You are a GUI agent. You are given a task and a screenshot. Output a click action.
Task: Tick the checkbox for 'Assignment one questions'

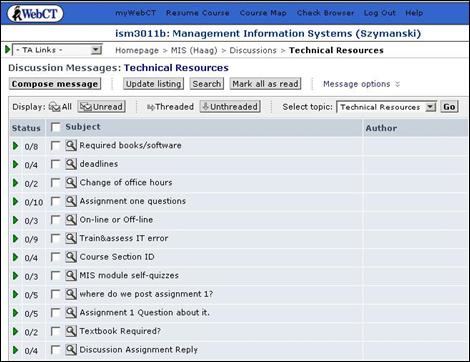tap(55, 201)
